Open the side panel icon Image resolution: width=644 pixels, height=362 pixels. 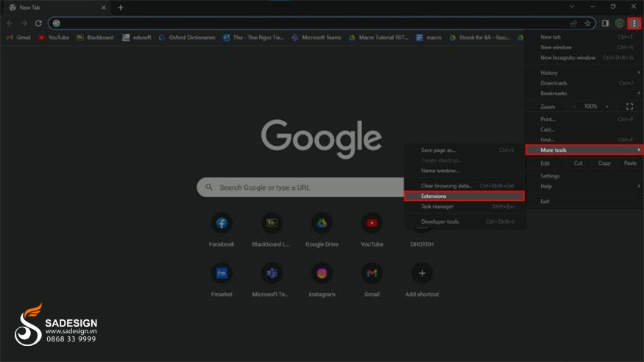pos(605,24)
